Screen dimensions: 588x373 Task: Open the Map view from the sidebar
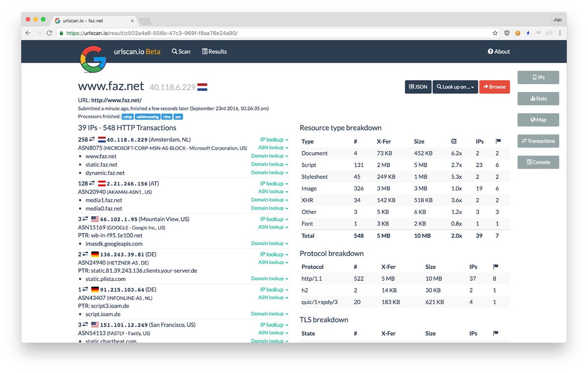click(x=538, y=119)
